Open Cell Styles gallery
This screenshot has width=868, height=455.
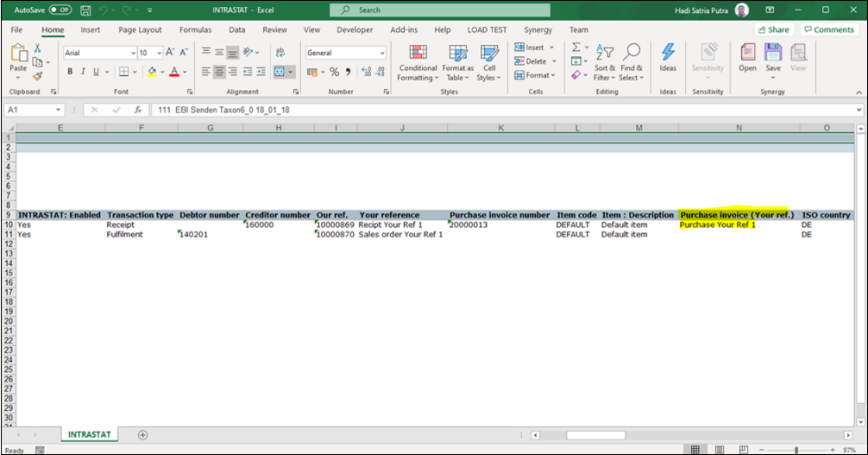(489, 63)
